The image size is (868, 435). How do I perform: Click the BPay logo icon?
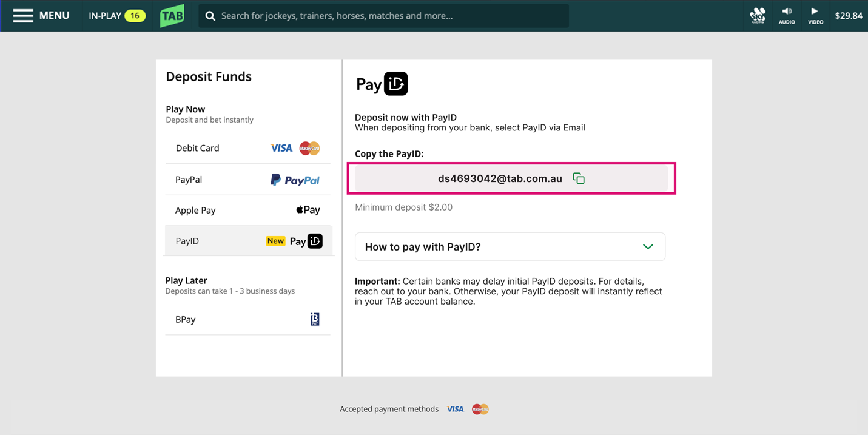click(x=315, y=319)
